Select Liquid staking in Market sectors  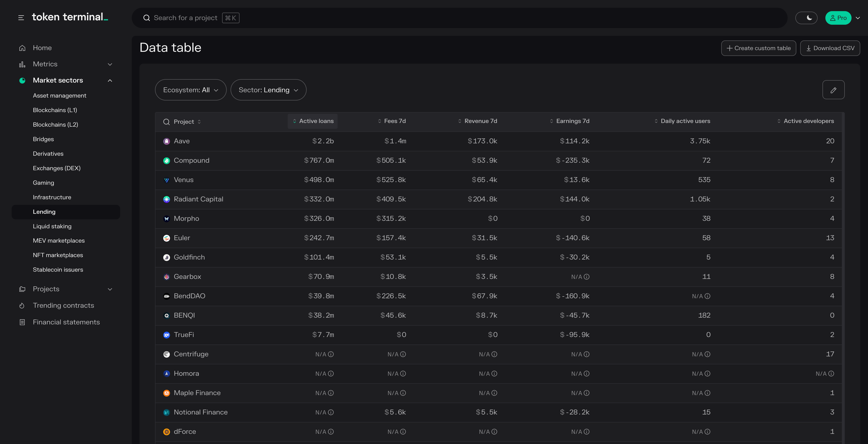pos(52,226)
